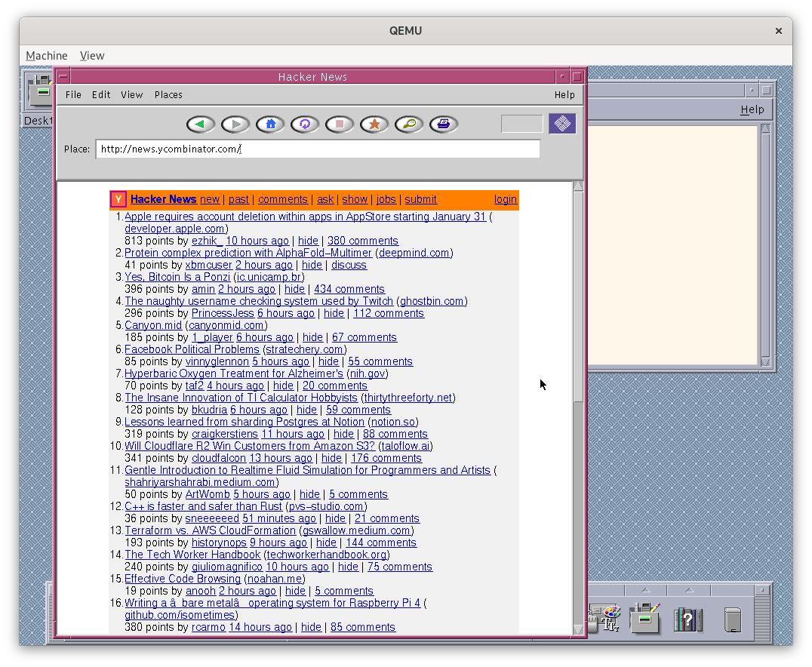
Task: Open the File menu
Action: tap(73, 95)
